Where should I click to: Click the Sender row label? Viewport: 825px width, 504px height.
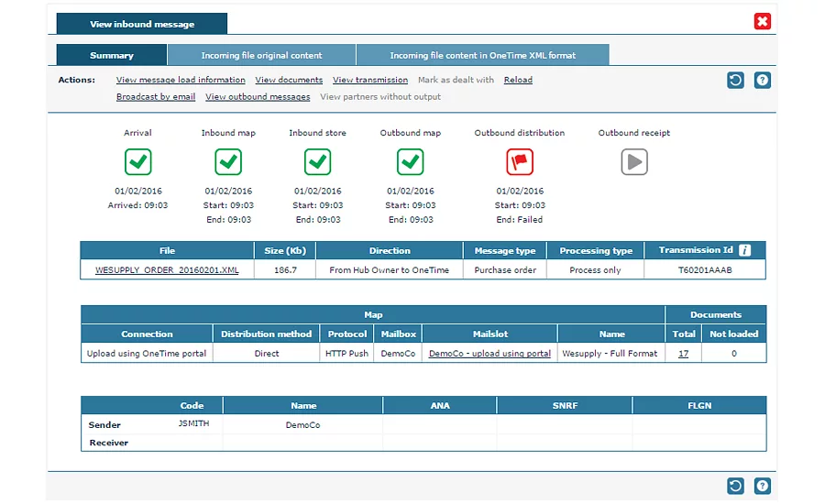point(104,425)
